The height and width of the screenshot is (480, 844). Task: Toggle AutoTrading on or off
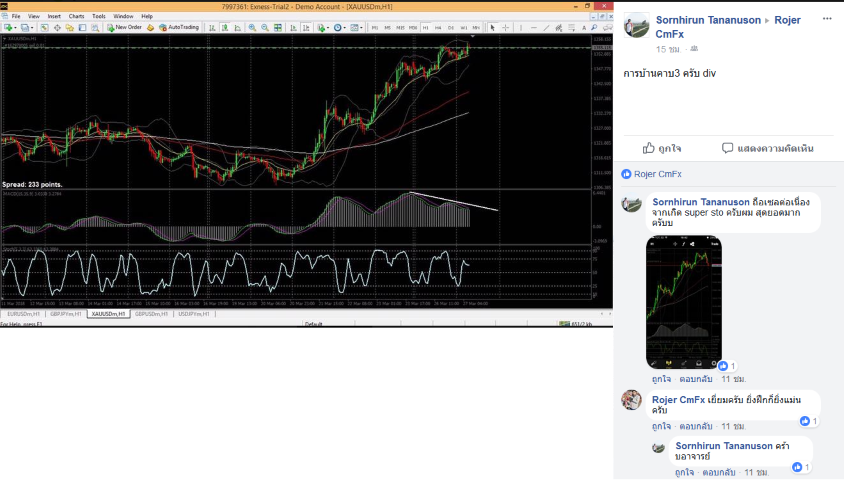click(x=179, y=27)
